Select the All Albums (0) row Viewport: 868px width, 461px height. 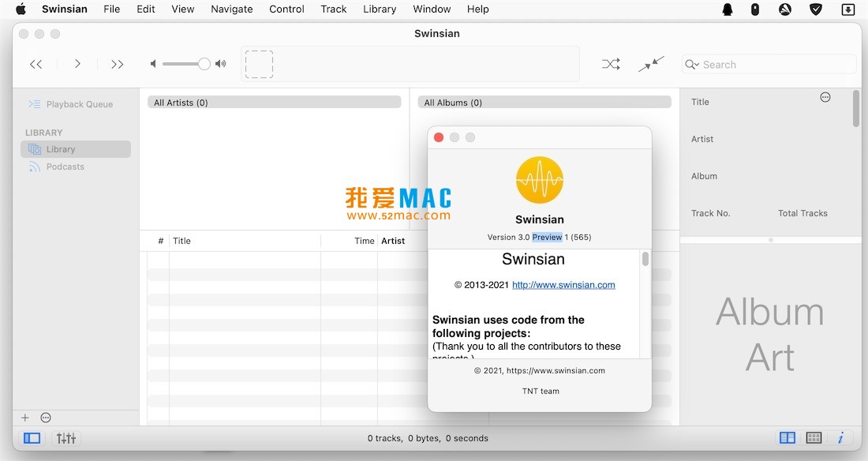click(544, 103)
